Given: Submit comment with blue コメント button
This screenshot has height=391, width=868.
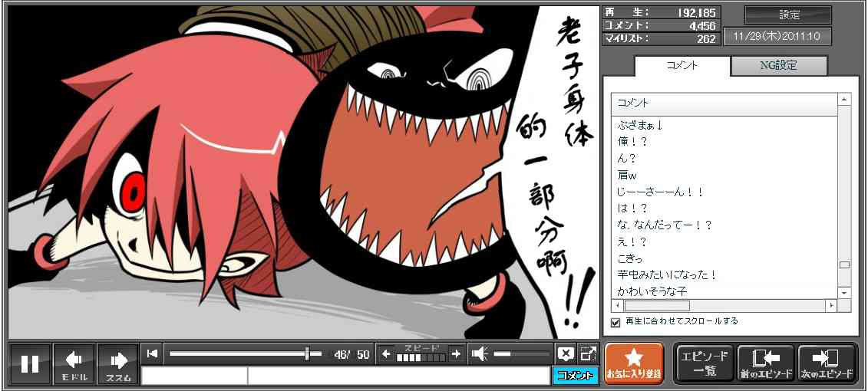Looking at the screenshot, I should tap(575, 376).
